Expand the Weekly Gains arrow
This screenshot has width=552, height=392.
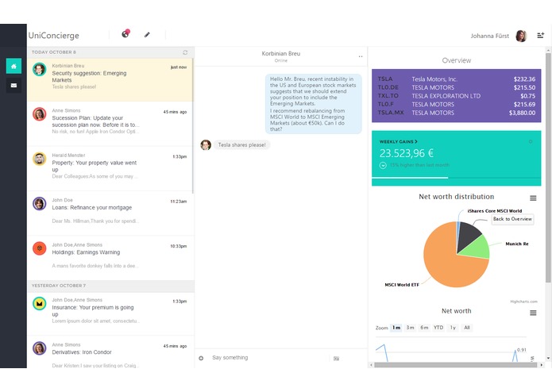(416, 142)
